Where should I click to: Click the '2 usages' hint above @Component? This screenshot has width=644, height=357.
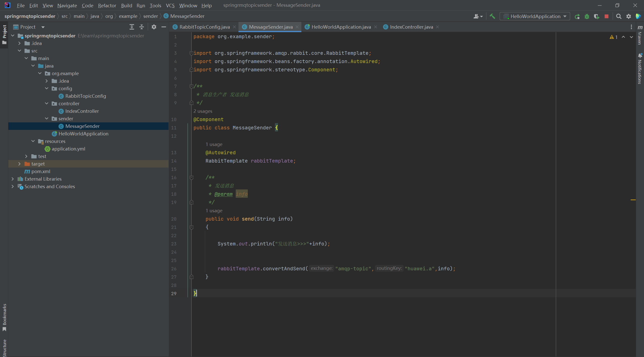tap(203, 111)
